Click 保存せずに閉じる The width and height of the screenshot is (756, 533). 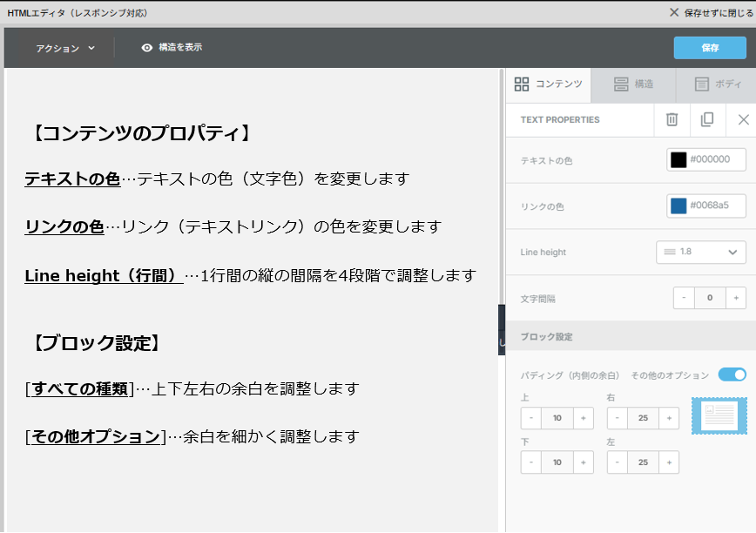[x=712, y=12]
